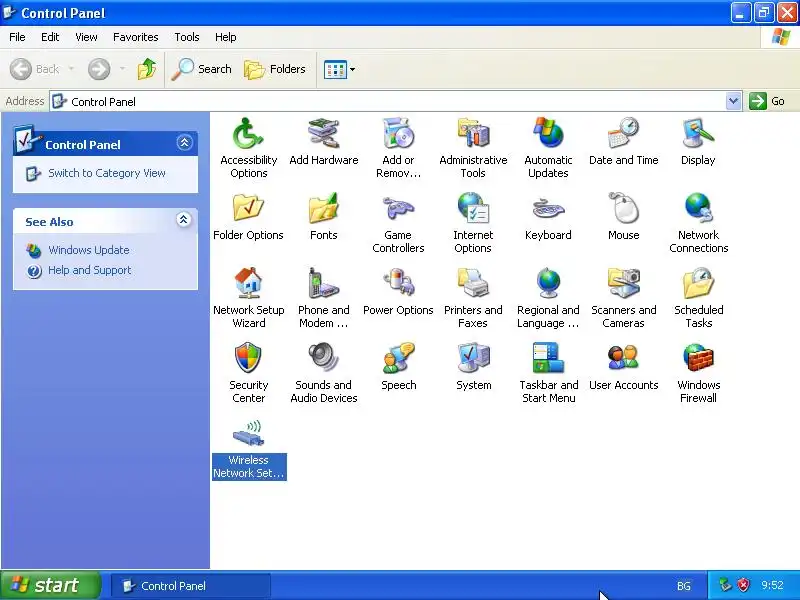This screenshot has height=600, width=800.
Task: Open the File menu
Action: click(x=17, y=37)
